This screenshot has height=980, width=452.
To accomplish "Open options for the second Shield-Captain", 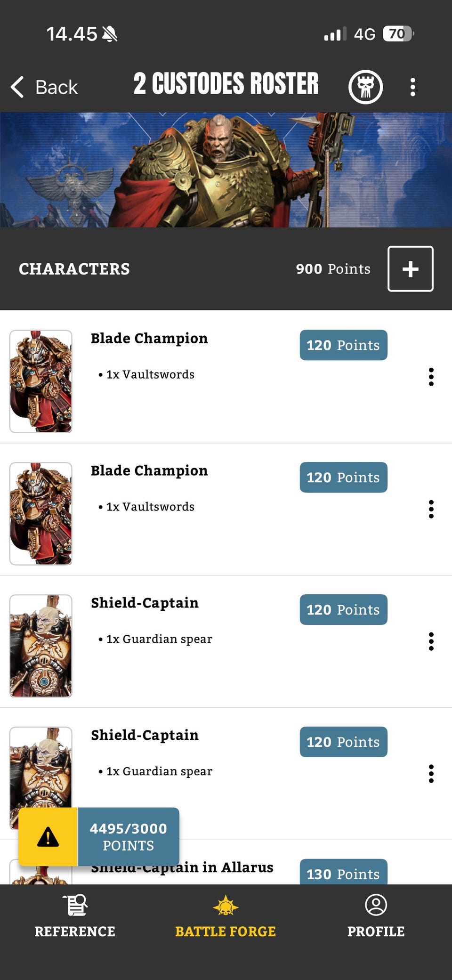I will [431, 774].
